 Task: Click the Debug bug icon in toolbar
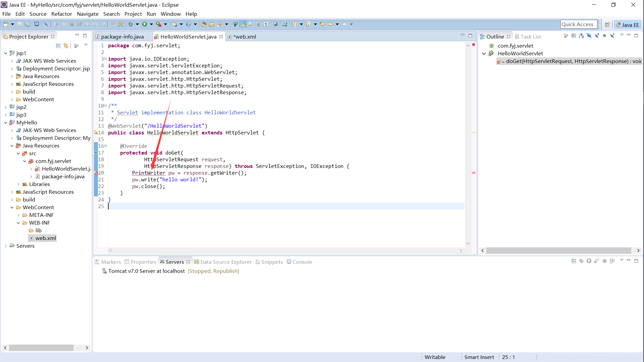131,24
